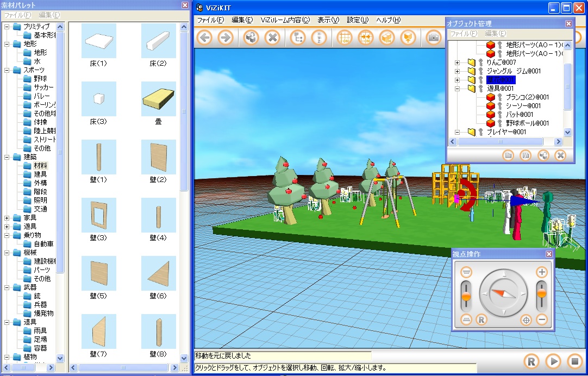588x376 pixels.
Task: Expand the りんご@007 tree node
Action: click(457, 62)
